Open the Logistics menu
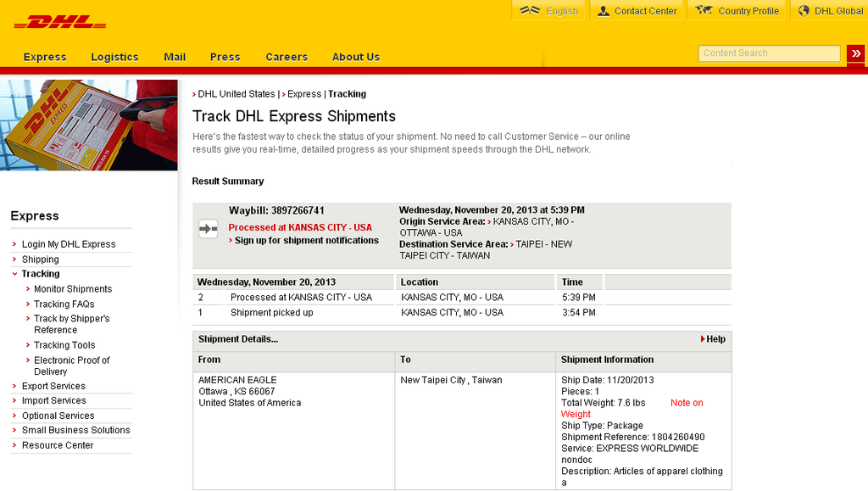868x491 pixels. [114, 57]
